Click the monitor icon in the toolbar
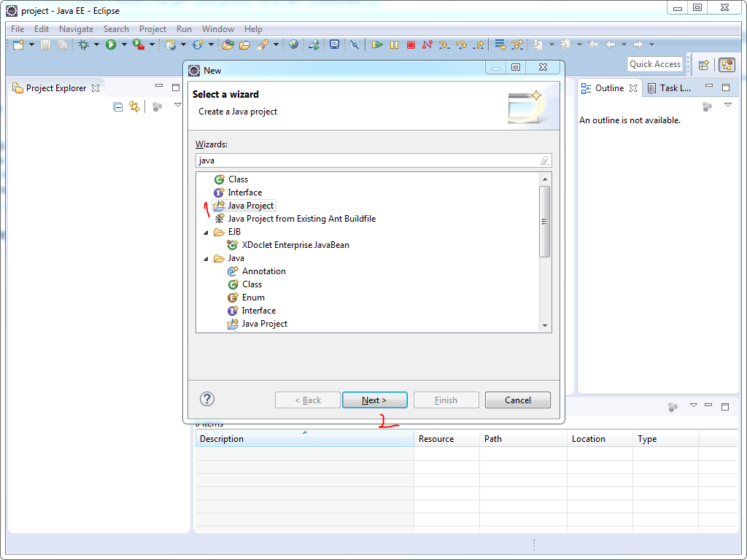Screen dimensions: 747x560 [334, 44]
